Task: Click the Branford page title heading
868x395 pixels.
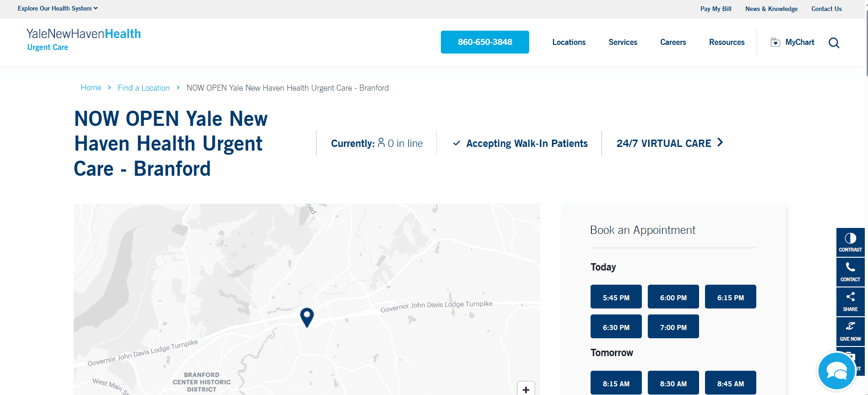Action: tap(171, 143)
